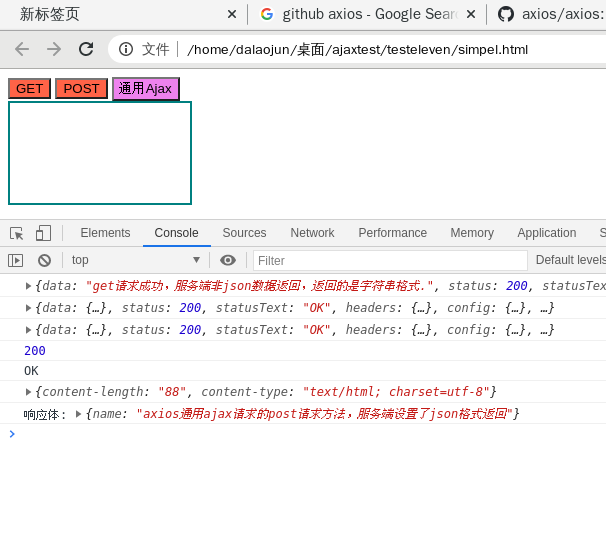Show console sidebar
This screenshot has height=548, width=606.
pos(15,260)
